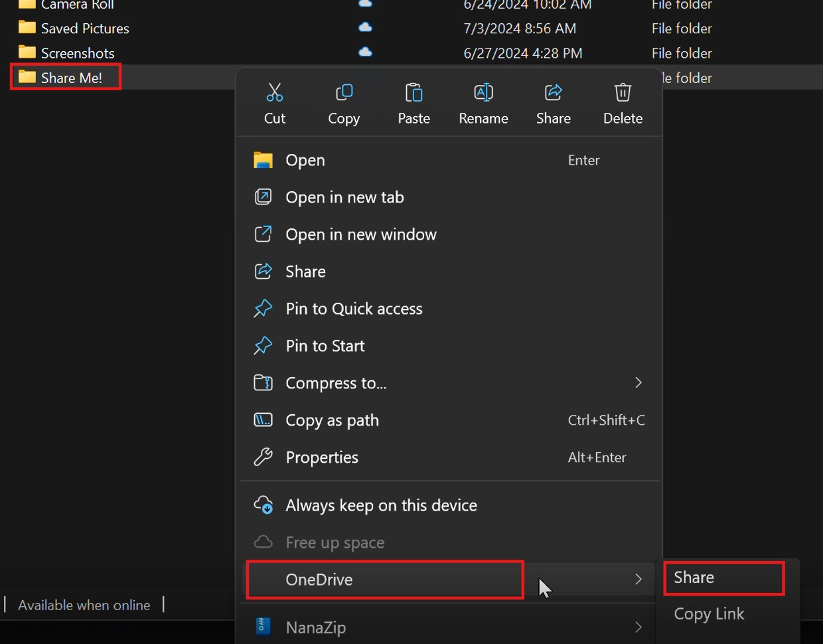Click the Share icon in top action row
The height and width of the screenshot is (644, 823).
[x=553, y=93]
